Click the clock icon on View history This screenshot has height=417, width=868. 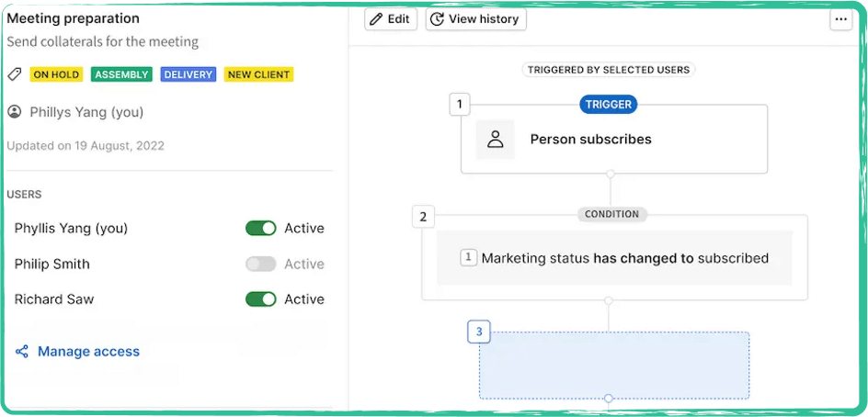[x=437, y=19]
